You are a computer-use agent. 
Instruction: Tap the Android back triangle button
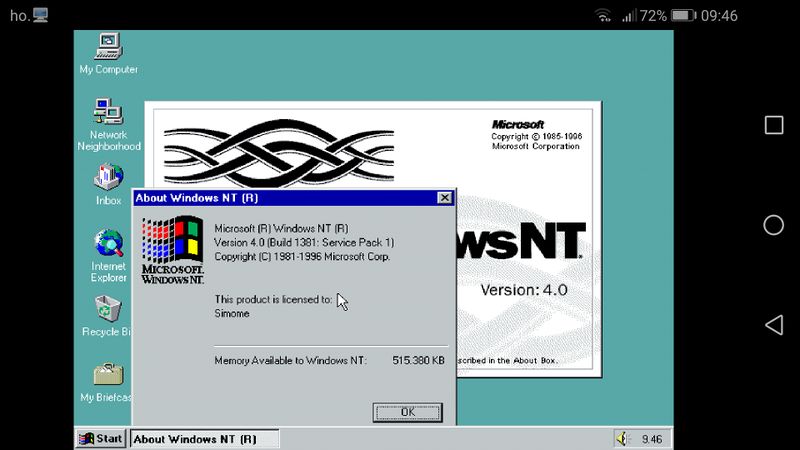(774, 325)
